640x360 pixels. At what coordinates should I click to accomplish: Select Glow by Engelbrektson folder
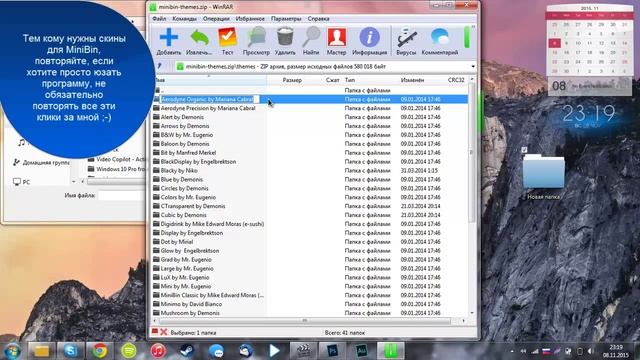310,251
